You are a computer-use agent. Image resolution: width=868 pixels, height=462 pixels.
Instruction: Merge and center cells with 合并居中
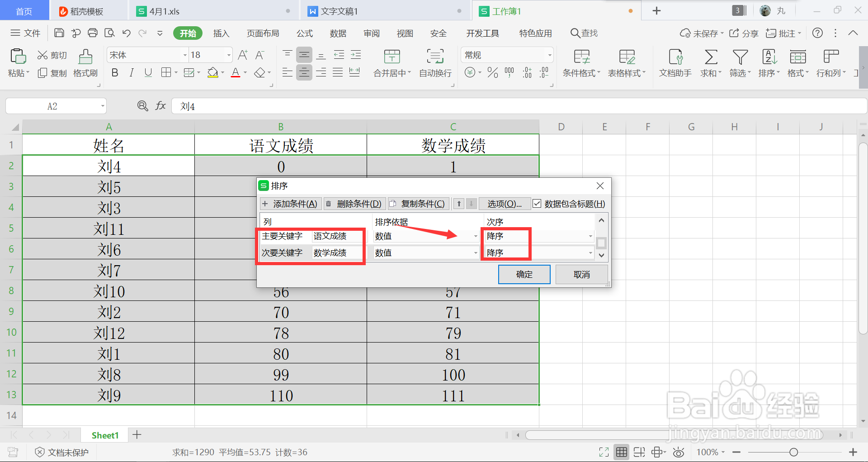(x=391, y=63)
